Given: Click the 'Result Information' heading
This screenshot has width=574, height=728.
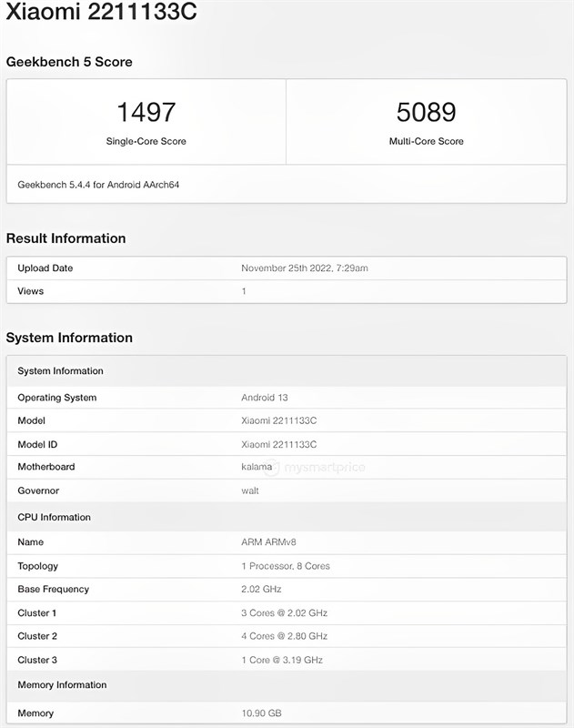Looking at the screenshot, I should pos(65,238).
